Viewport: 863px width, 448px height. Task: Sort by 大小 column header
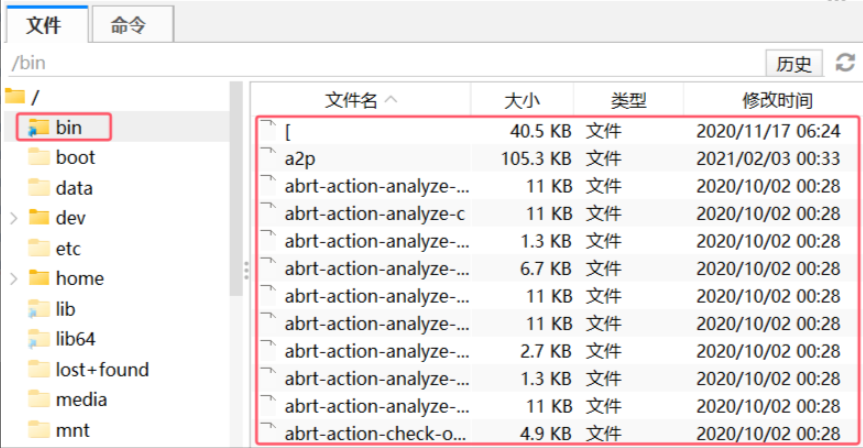pyautogui.click(x=521, y=100)
